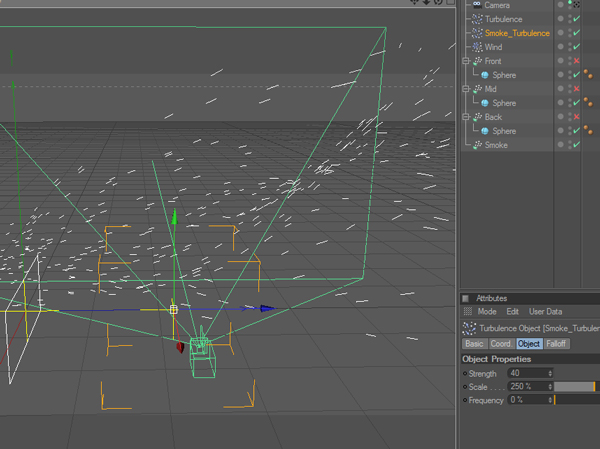The image size is (600, 449).
Task: Disable the Wind object green checkmark
Action: pos(577,47)
